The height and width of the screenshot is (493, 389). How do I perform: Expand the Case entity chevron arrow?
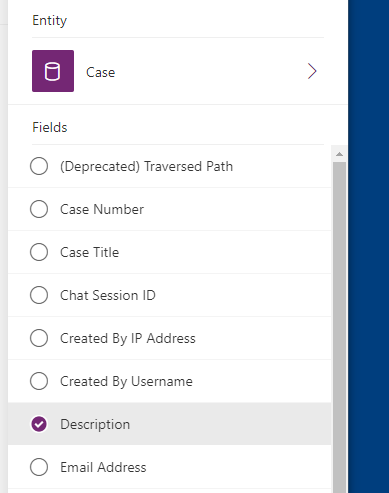312,71
